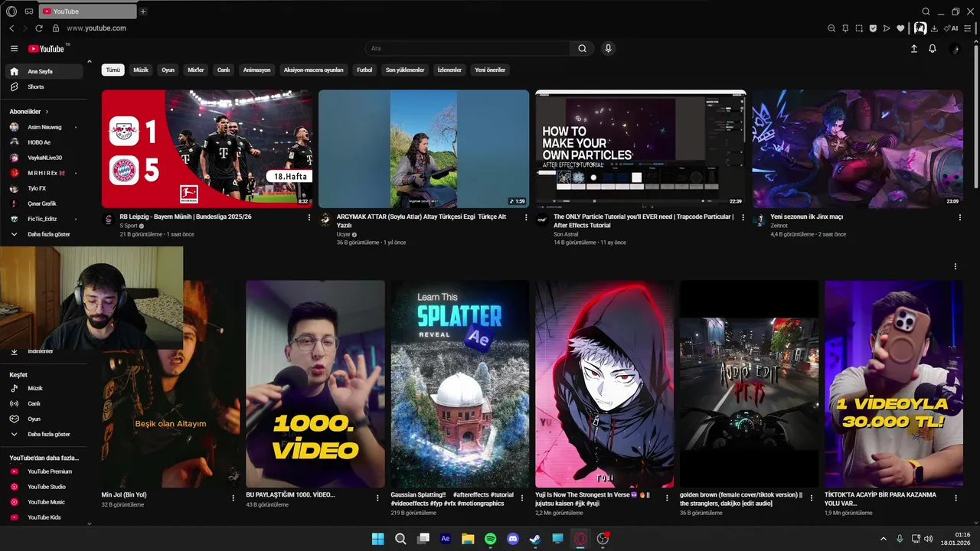Open options for the RB Leipzig video

pos(309,217)
